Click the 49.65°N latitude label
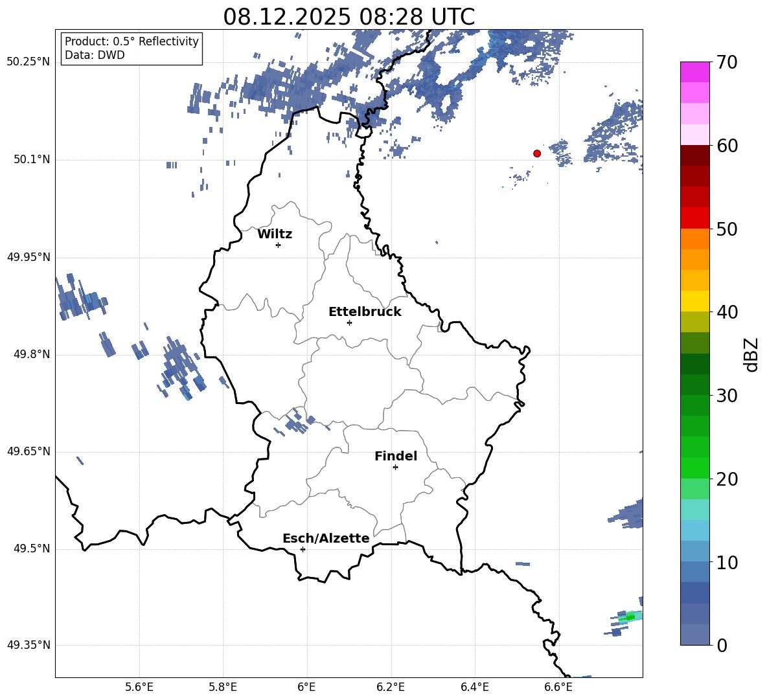767x700 pixels. pyautogui.click(x=29, y=451)
